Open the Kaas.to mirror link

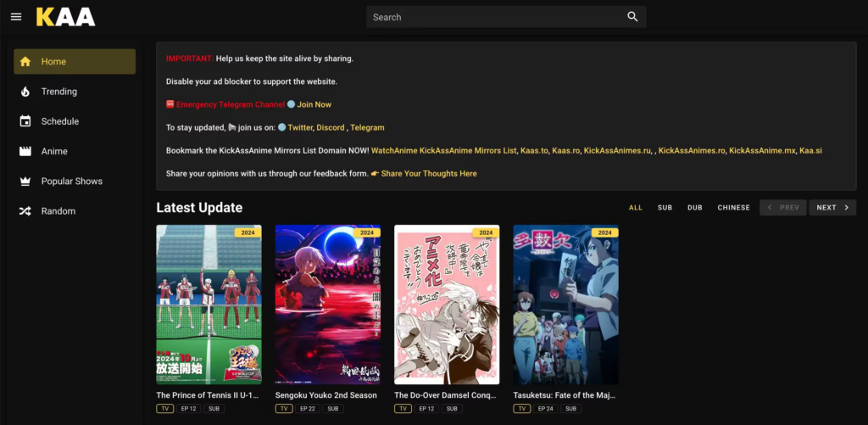tap(534, 151)
